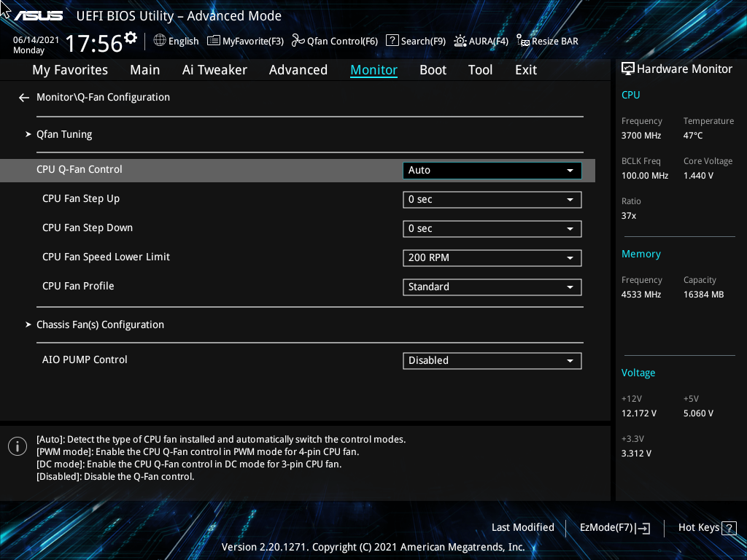Click +3.3V reading 3.312 V
The image size is (747, 560).
pyautogui.click(x=636, y=454)
